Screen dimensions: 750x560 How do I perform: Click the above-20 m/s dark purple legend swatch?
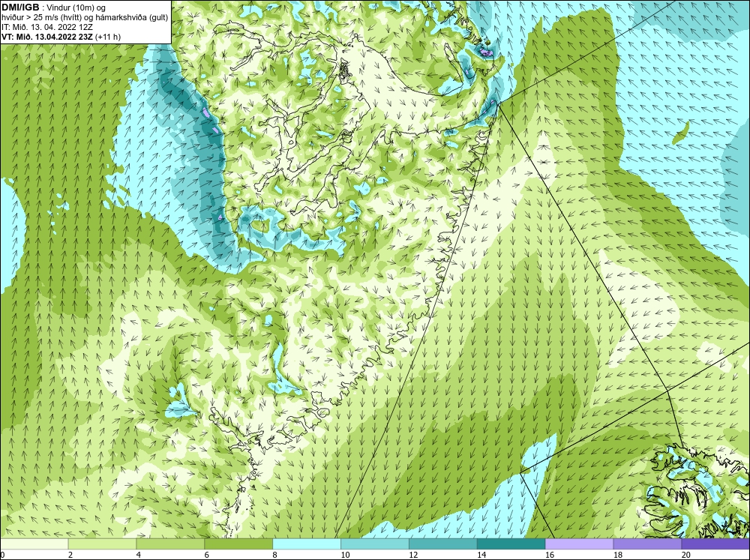pos(715,544)
